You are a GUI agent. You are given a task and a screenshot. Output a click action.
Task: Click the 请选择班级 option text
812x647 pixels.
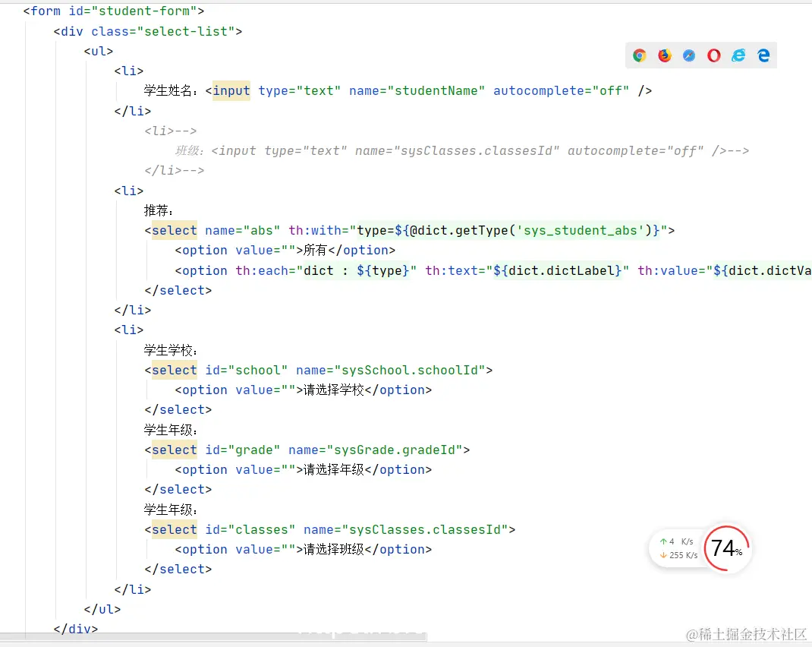tap(333, 550)
